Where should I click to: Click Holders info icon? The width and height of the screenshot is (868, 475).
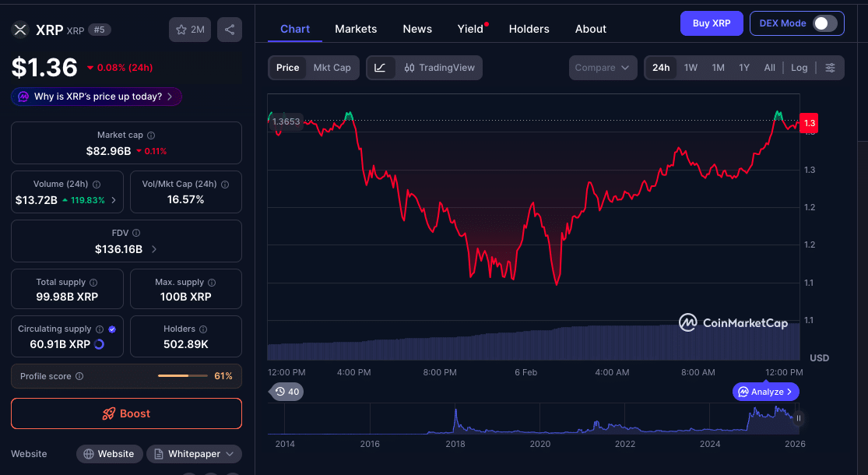[203, 329]
